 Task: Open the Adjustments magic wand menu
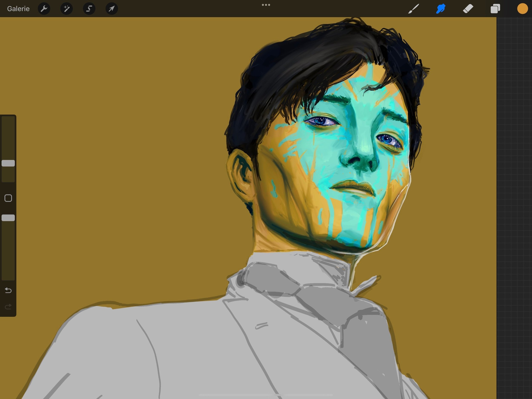tap(67, 9)
